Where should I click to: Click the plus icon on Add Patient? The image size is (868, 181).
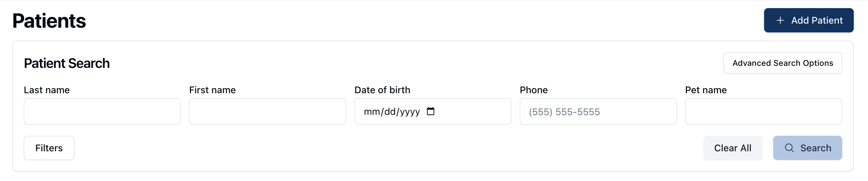click(x=780, y=21)
